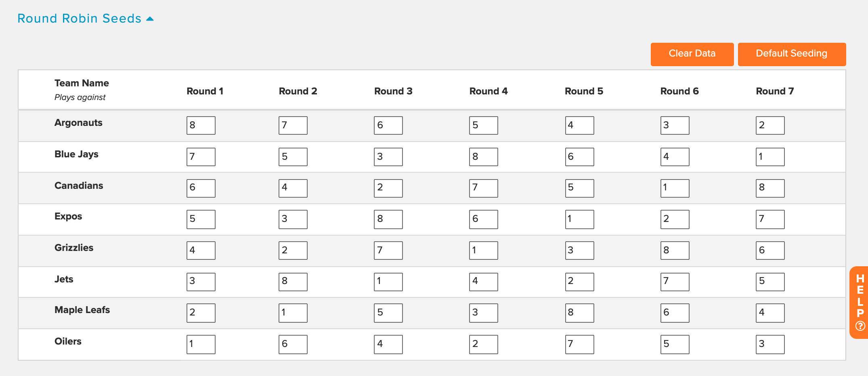Open the orange HELP side tab
868x376 pixels.
[x=860, y=302]
